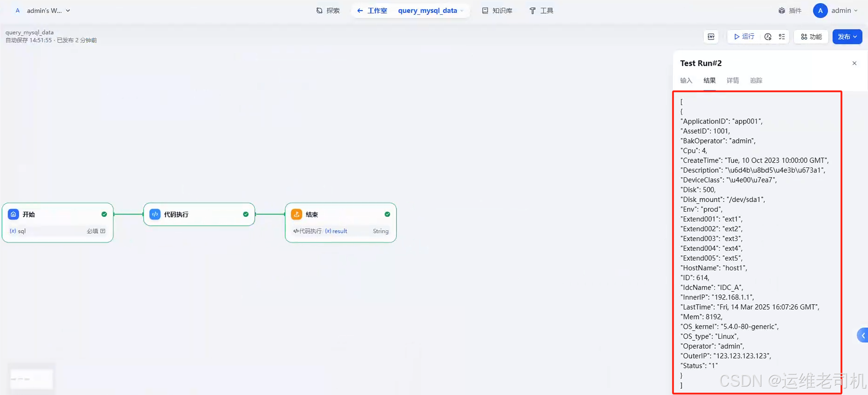Open the 插件 plugins icon
The width and height of the screenshot is (868, 395).
(782, 10)
